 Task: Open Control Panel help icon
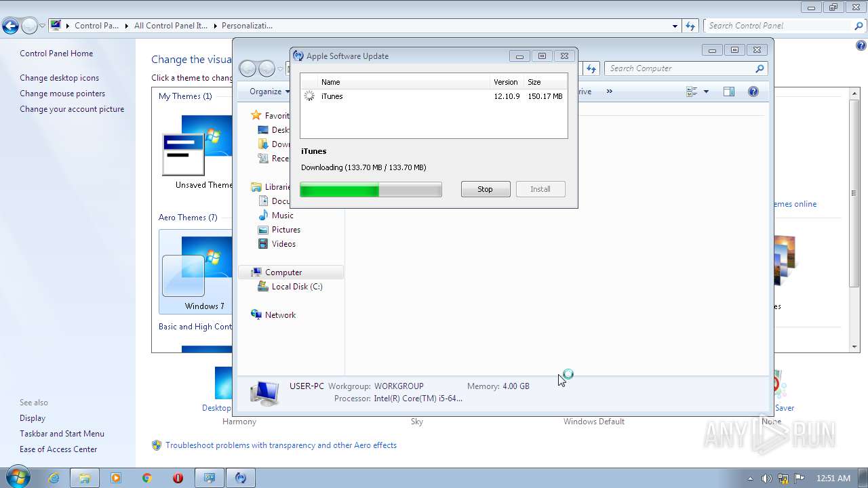861,46
